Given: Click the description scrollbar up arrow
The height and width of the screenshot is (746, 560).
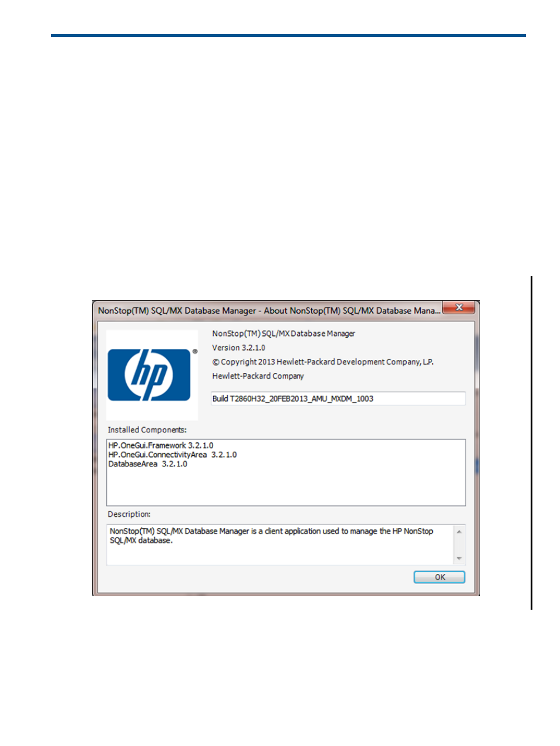Looking at the screenshot, I should (459, 532).
